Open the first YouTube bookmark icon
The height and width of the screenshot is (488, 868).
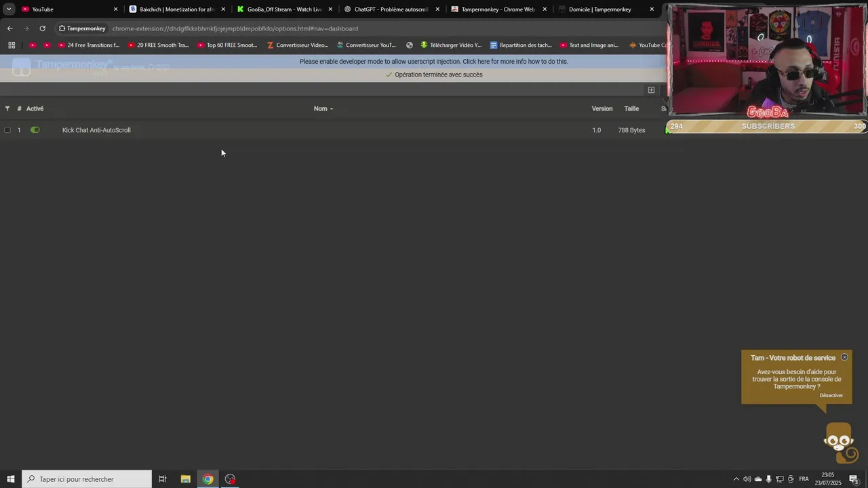33,45
